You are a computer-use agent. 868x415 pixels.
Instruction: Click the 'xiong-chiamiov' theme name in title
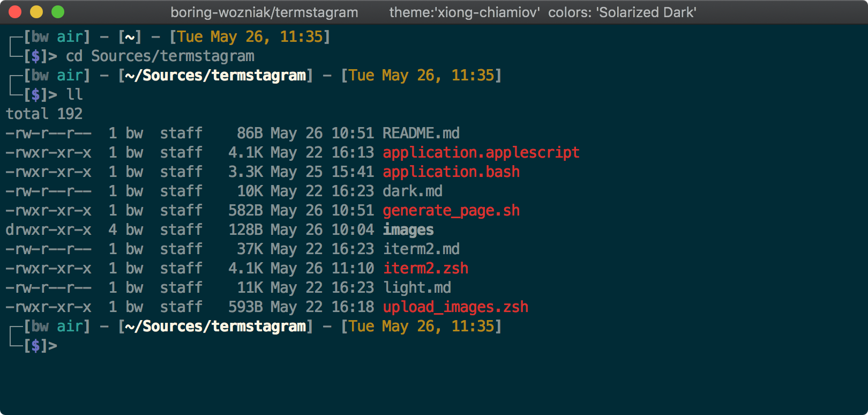point(464,12)
